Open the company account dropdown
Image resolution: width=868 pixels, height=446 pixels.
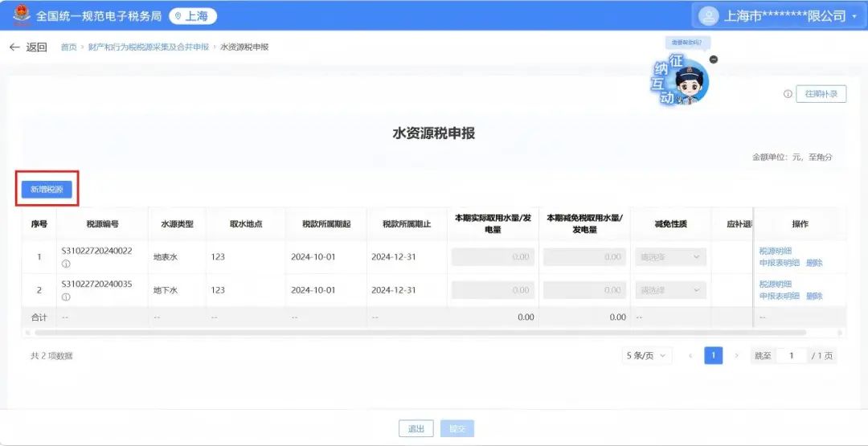[854, 16]
